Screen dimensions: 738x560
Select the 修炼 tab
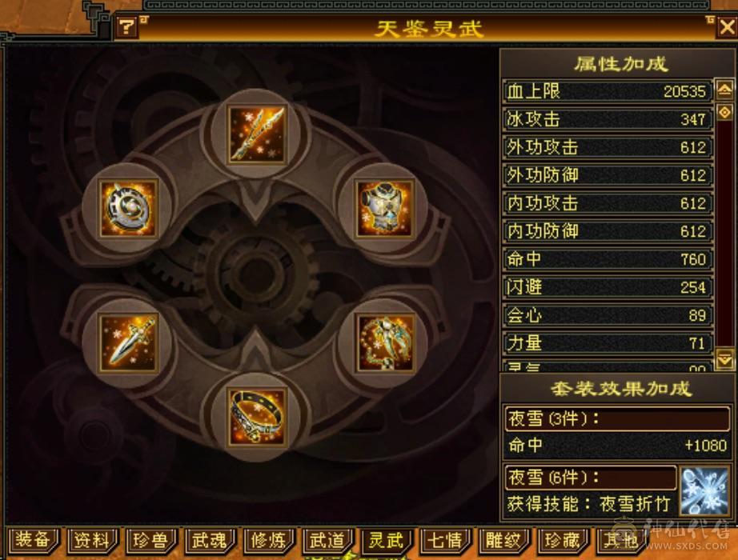268,539
